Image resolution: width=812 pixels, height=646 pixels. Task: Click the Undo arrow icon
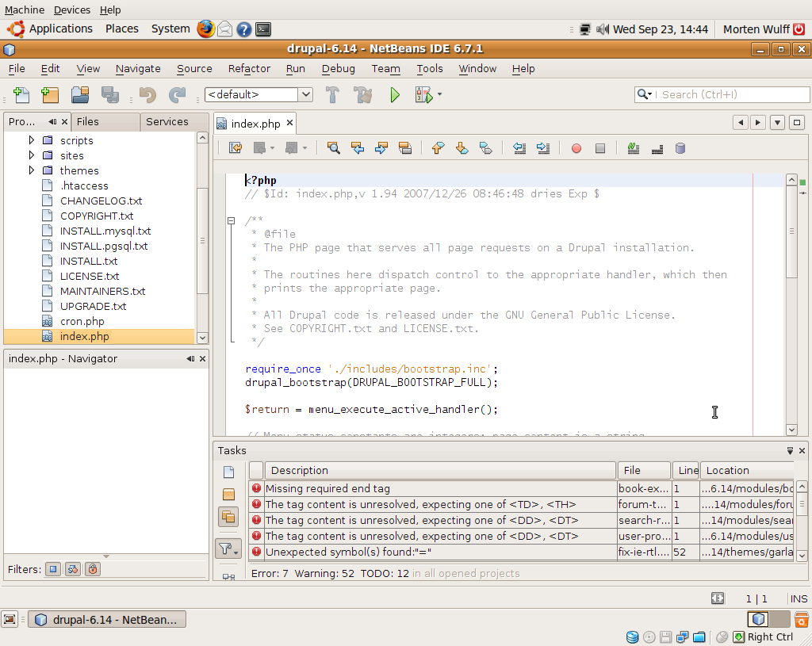coord(148,95)
